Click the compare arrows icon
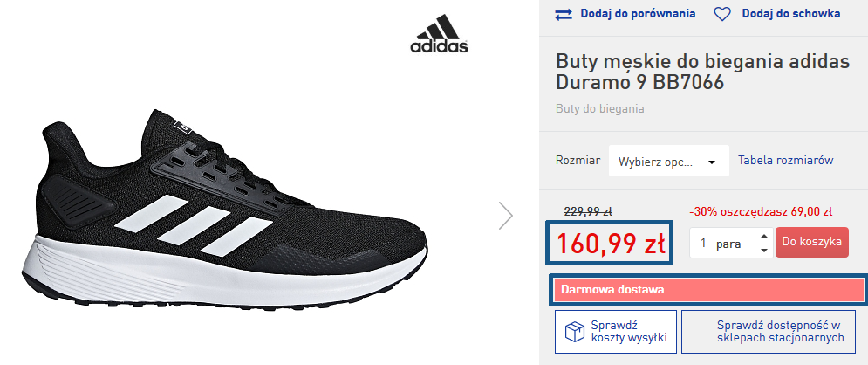Viewport: 868px width, 365px height. tap(564, 14)
